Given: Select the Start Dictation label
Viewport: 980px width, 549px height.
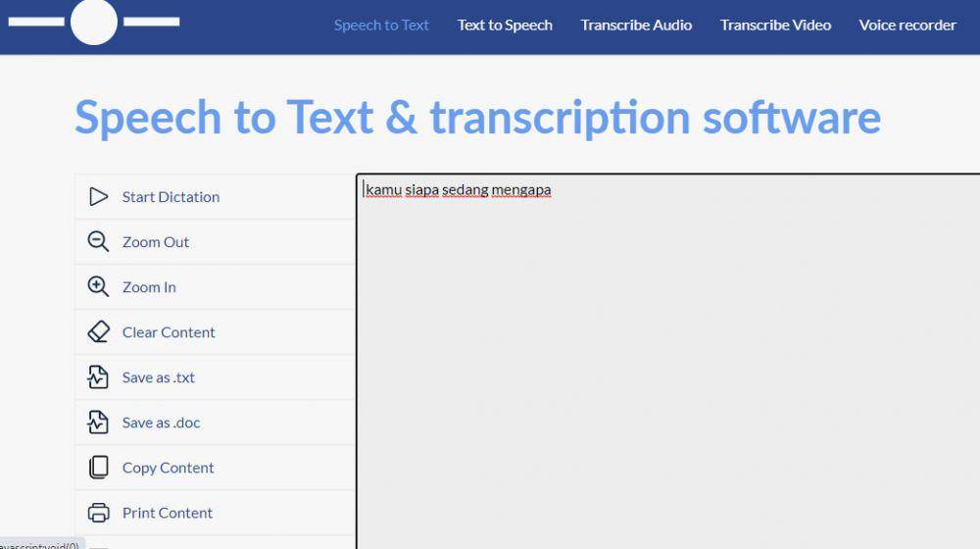Looking at the screenshot, I should click(171, 197).
